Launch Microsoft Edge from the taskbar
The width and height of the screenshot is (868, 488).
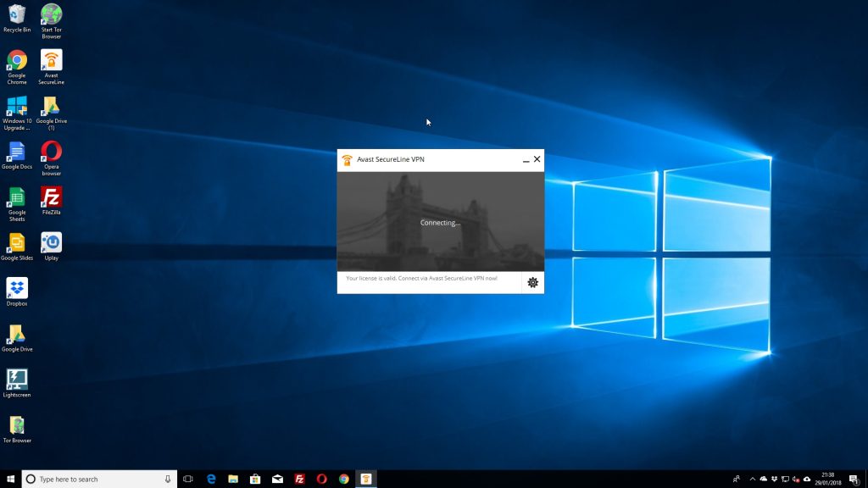211,480
